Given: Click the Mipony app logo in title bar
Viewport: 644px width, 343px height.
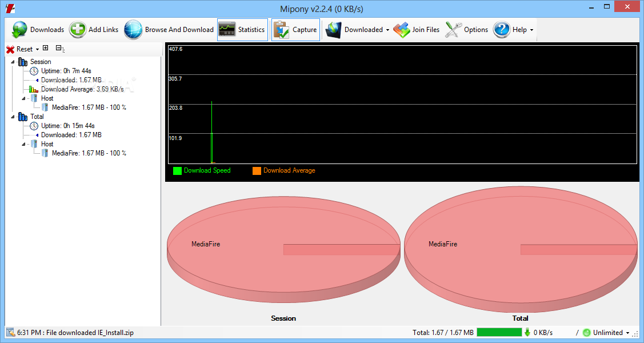Looking at the screenshot, I should pyautogui.click(x=10, y=8).
